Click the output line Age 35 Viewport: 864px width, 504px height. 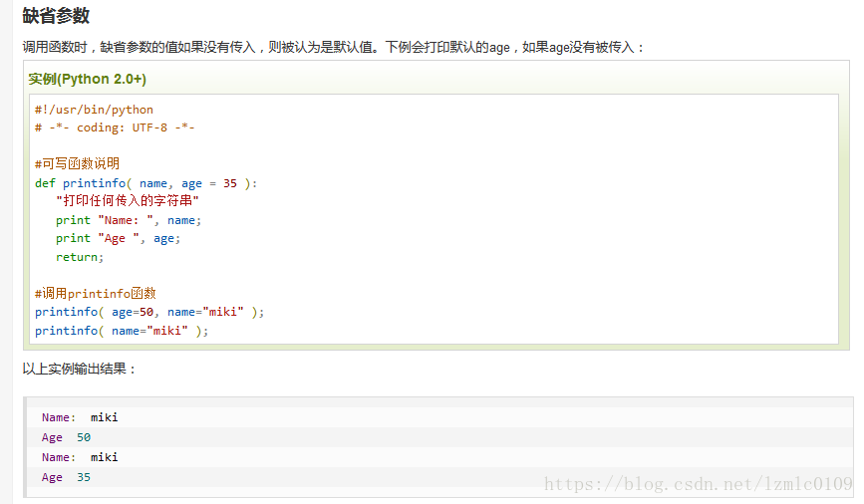(66, 477)
